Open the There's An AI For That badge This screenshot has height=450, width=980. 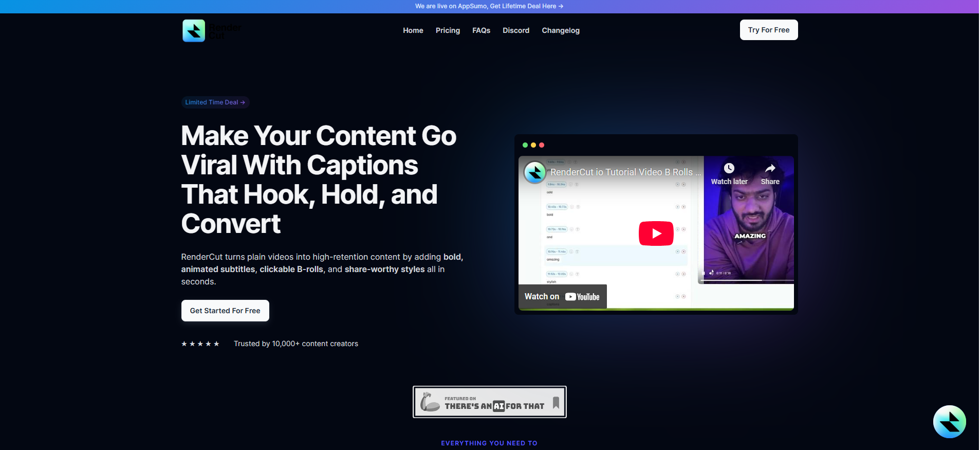pyautogui.click(x=490, y=402)
